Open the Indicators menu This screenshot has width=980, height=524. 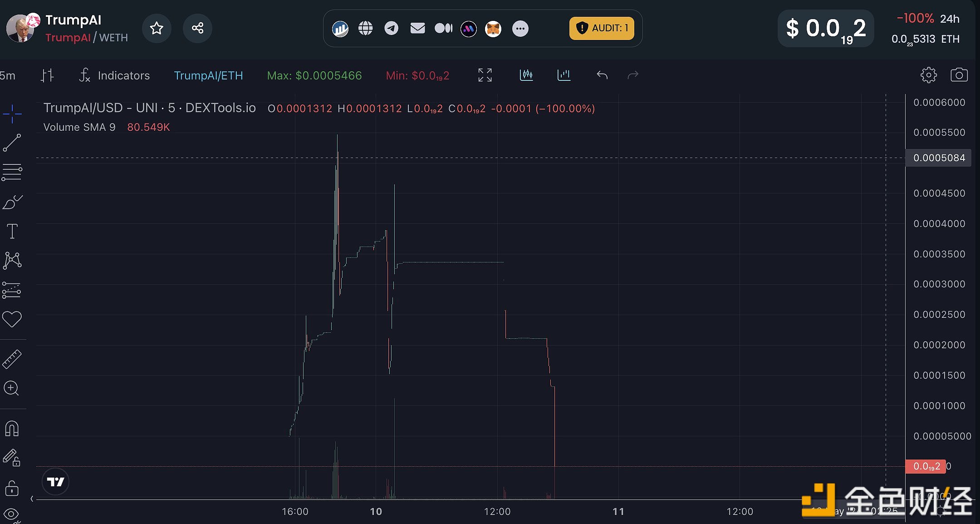(x=114, y=75)
